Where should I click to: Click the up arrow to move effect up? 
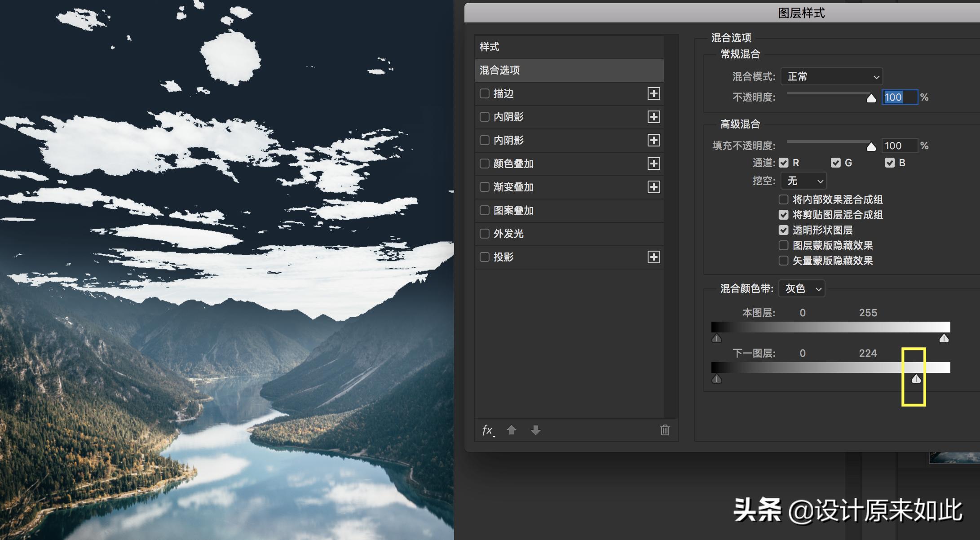click(512, 430)
